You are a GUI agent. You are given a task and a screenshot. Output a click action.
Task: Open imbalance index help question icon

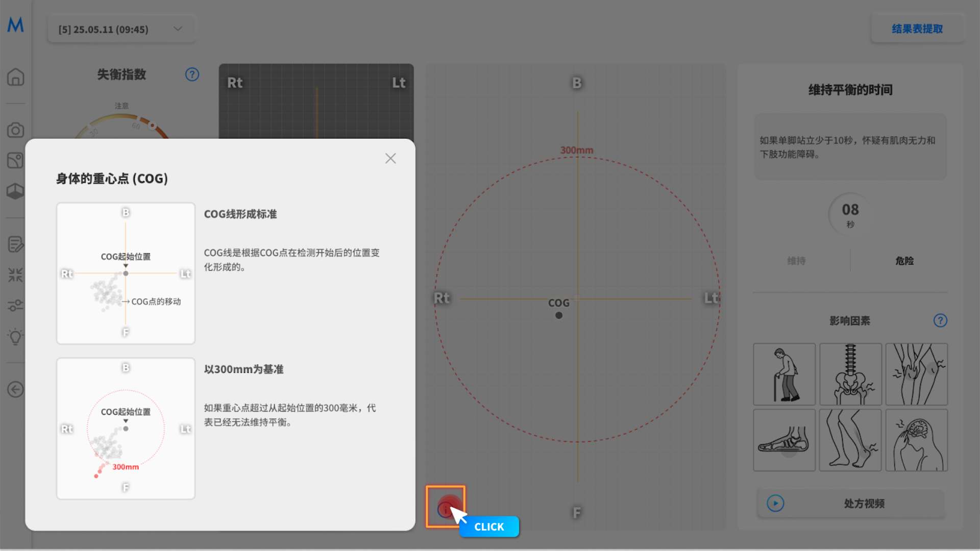(192, 74)
